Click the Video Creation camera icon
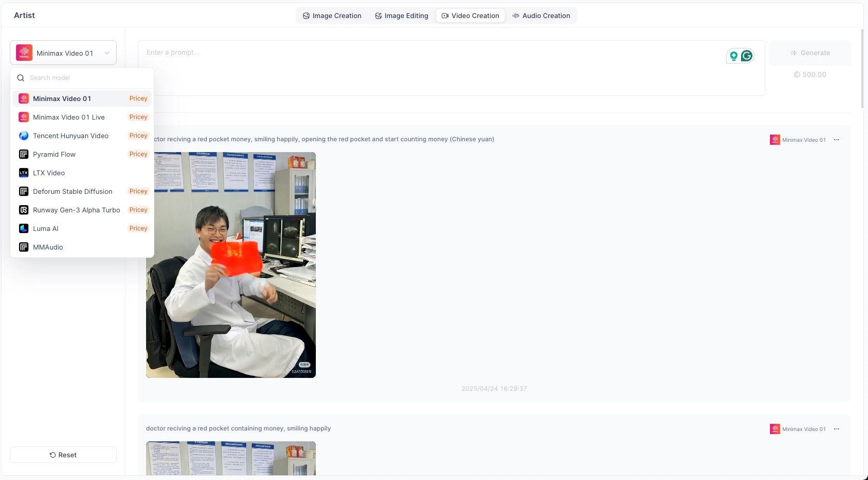 (445, 16)
